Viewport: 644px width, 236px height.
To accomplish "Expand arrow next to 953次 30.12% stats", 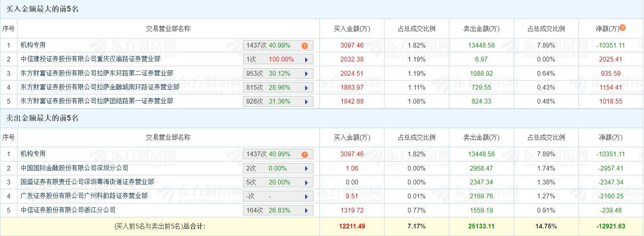I will (306, 74).
